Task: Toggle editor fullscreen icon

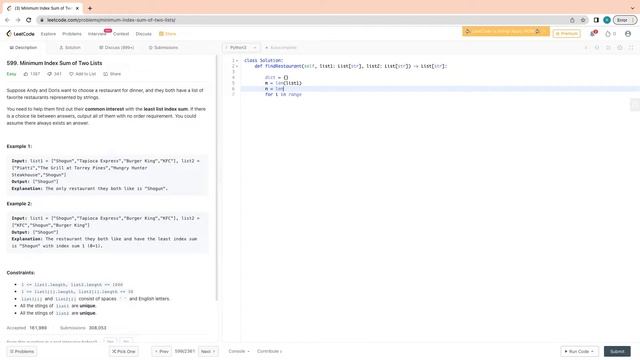Action: [631, 48]
